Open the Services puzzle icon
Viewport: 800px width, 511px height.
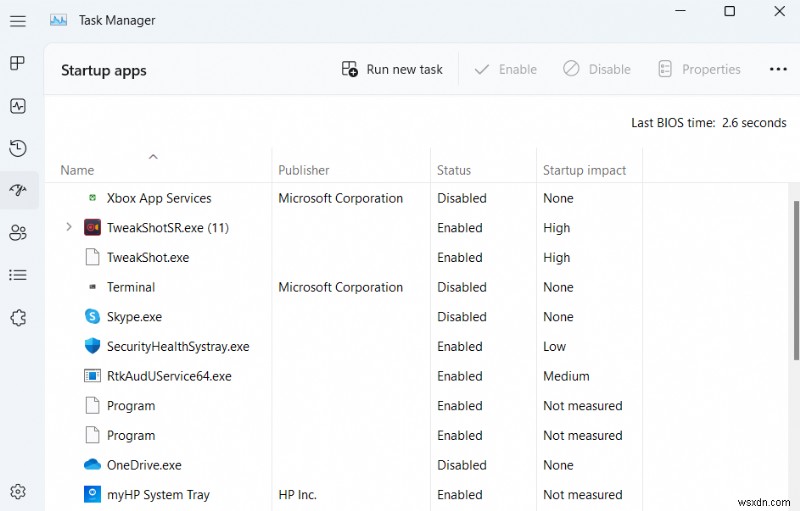pyautogui.click(x=17, y=317)
